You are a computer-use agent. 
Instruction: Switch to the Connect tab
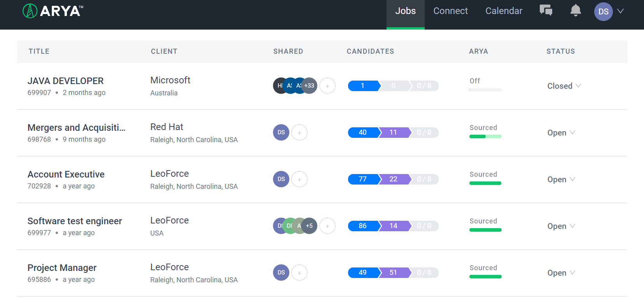450,11
